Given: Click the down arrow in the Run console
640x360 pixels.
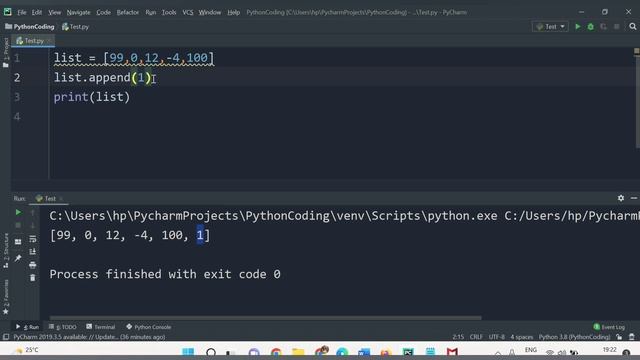Looking at the screenshot, I should click(x=33, y=225).
